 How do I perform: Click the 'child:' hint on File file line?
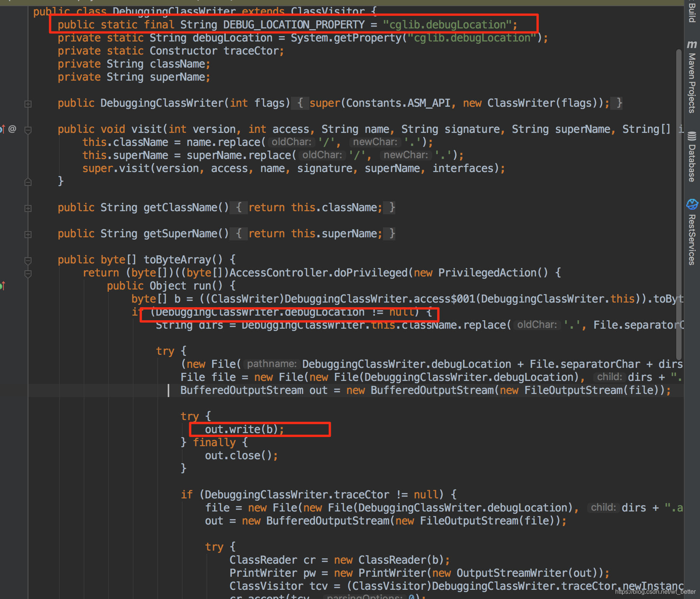click(609, 377)
